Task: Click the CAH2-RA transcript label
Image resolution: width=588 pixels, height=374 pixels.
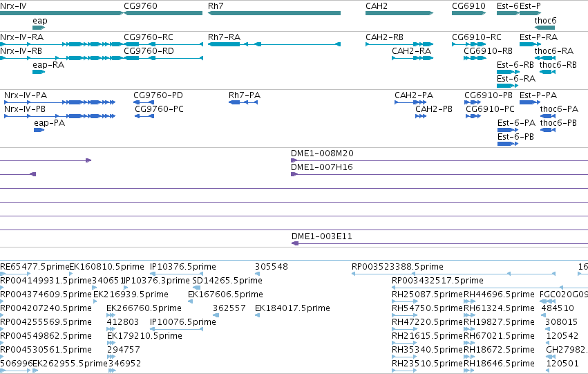Action: [x=412, y=51]
